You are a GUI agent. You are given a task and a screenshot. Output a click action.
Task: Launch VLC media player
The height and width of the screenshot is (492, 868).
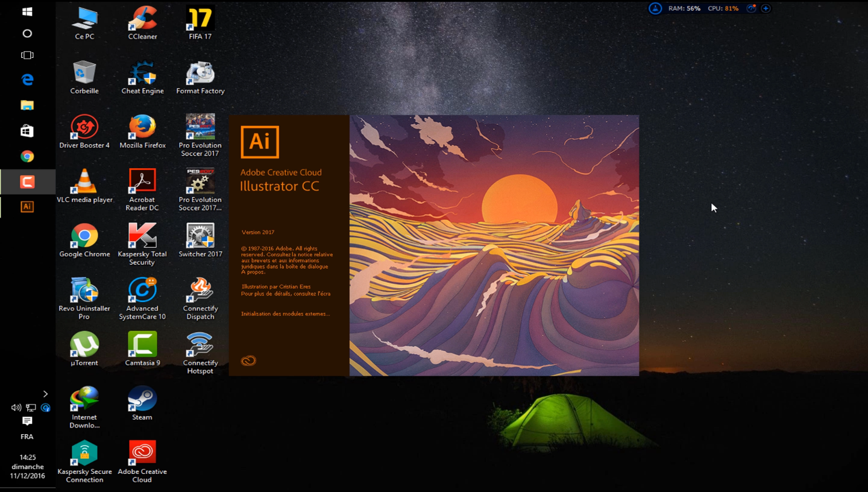tap(84, 180)
